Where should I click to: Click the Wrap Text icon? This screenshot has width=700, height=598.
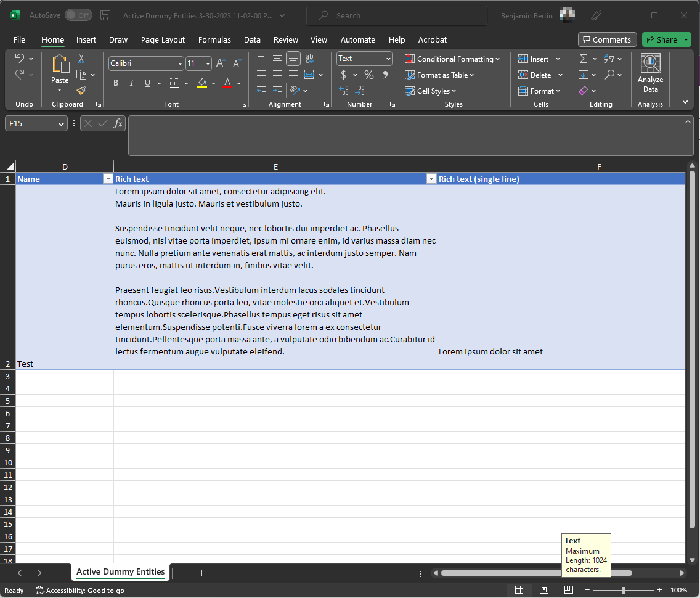pyautogui.click(x=310, y=59)
